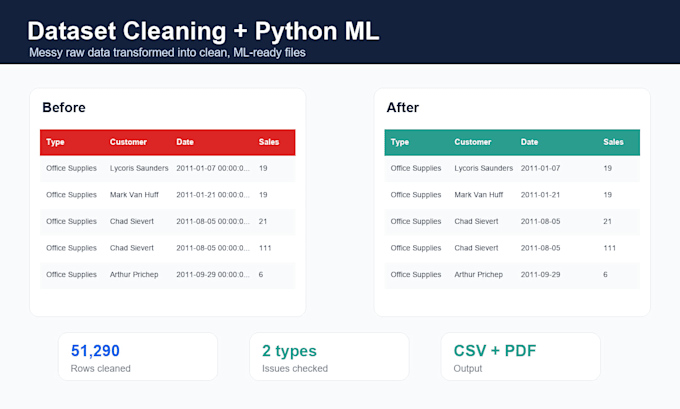
Task: Click the Sales header in the green After table
Action: [613, 142]
